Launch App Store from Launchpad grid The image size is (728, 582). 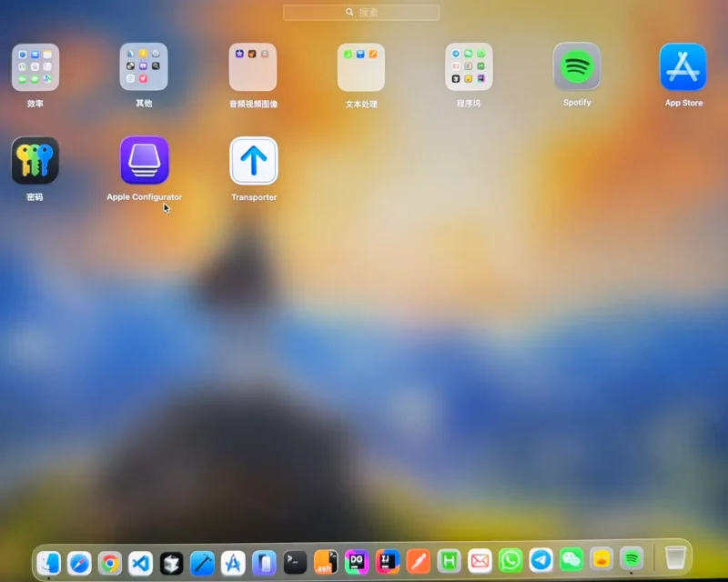click(683, 66)
